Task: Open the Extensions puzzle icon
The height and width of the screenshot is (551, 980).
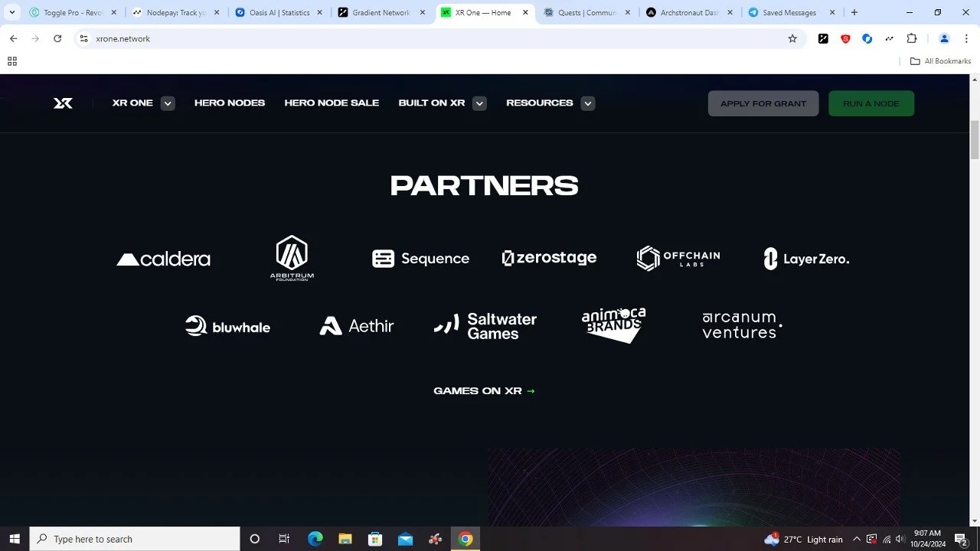Action: coord(911,38)
